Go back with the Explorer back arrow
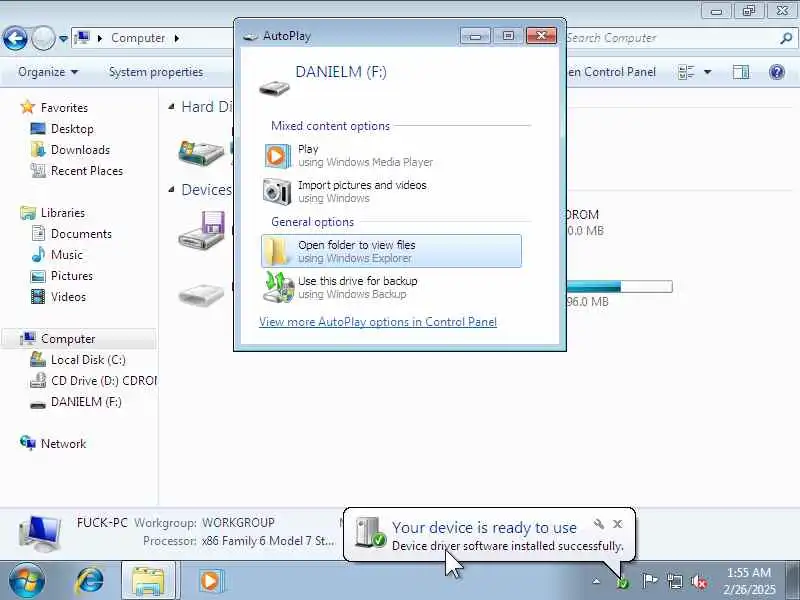 pyautogui.click(x=15, y=38)
